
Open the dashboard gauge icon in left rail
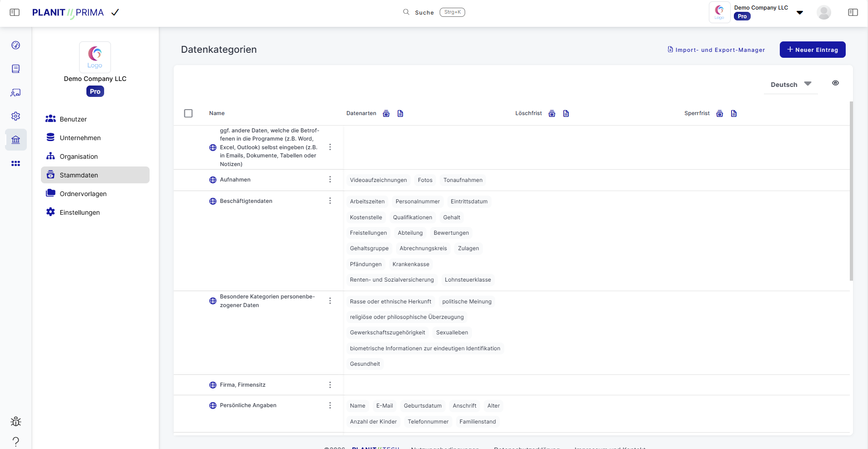pos(16,45)
